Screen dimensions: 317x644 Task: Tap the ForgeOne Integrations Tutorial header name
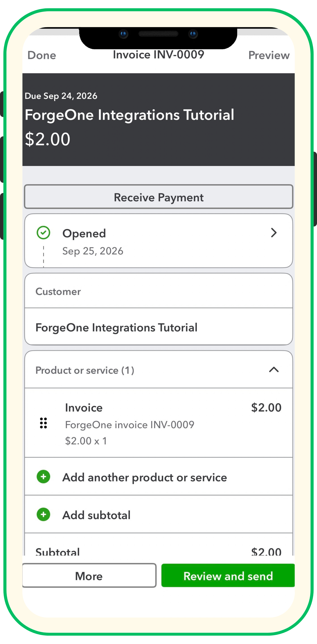(130, 115)
